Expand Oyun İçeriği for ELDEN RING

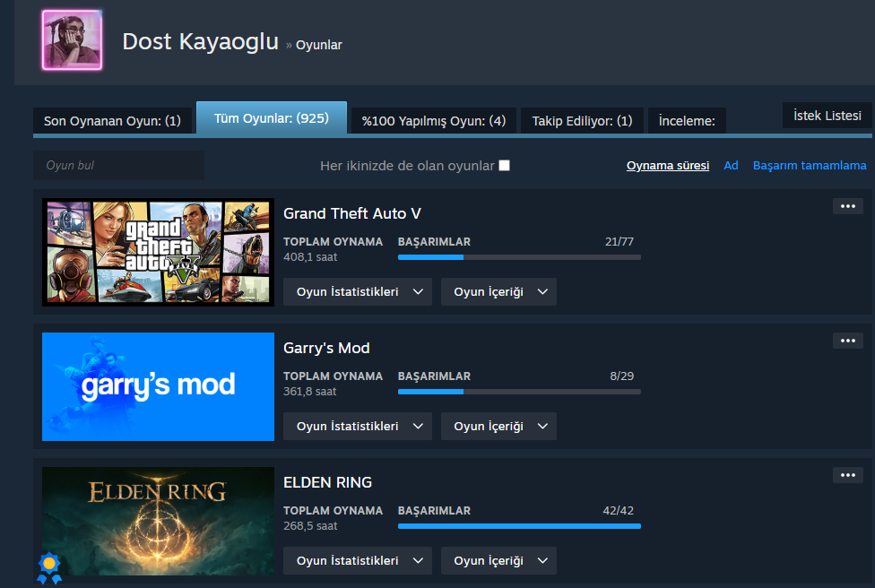pos(498,561)
